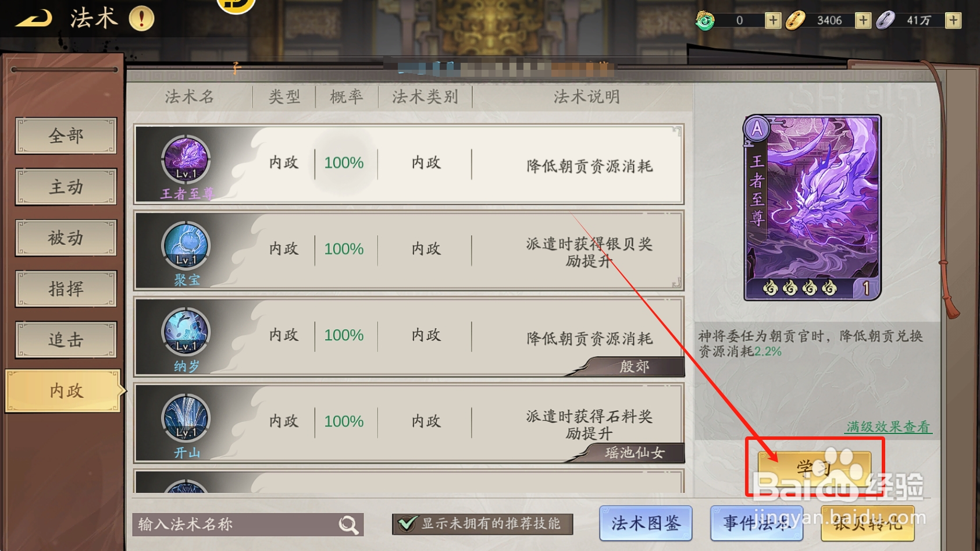Add gold ingots with the plus button
Image resolution: width=980 pixels, height=551 pixels.
[863, 20]
